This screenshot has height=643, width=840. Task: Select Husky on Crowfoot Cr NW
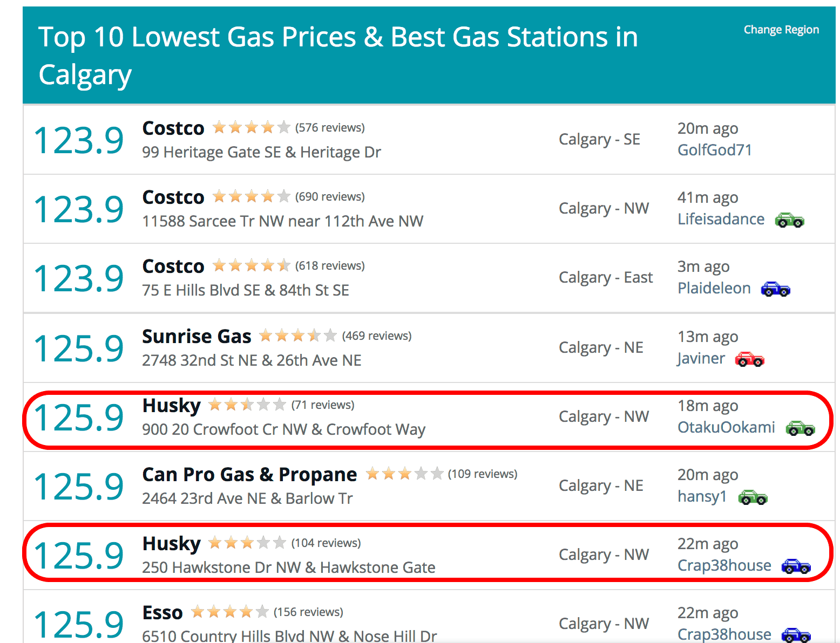point(171,406)
